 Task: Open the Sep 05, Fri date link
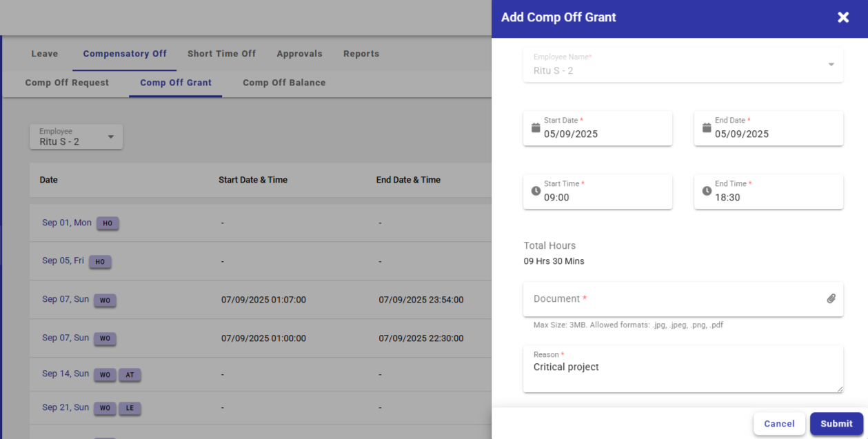click(x=63, y=261)
